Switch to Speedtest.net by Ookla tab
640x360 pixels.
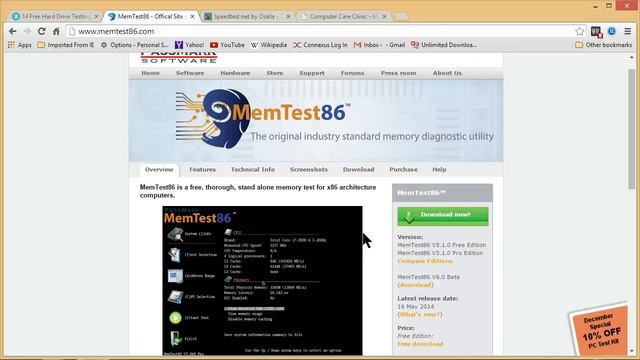(x=244, y=16)
